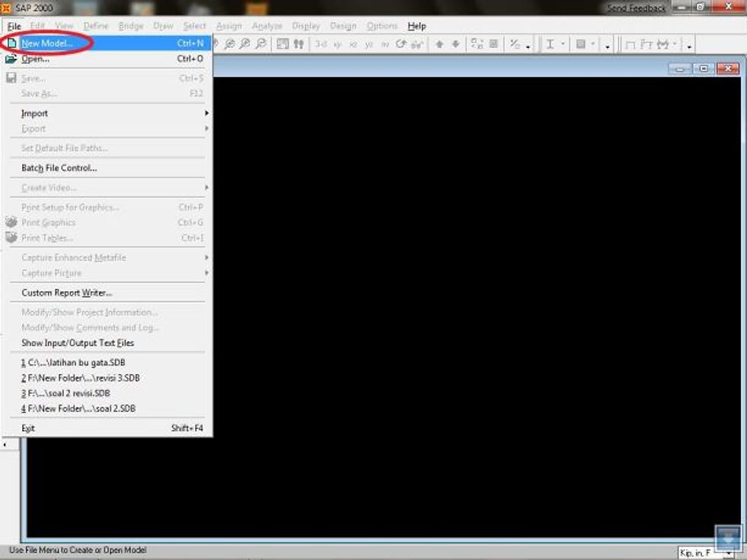The width and height of the screenshot is (747, 560).
Task: Expand the Capture Enhanced Metafile submenu
Action: (107, 258)
